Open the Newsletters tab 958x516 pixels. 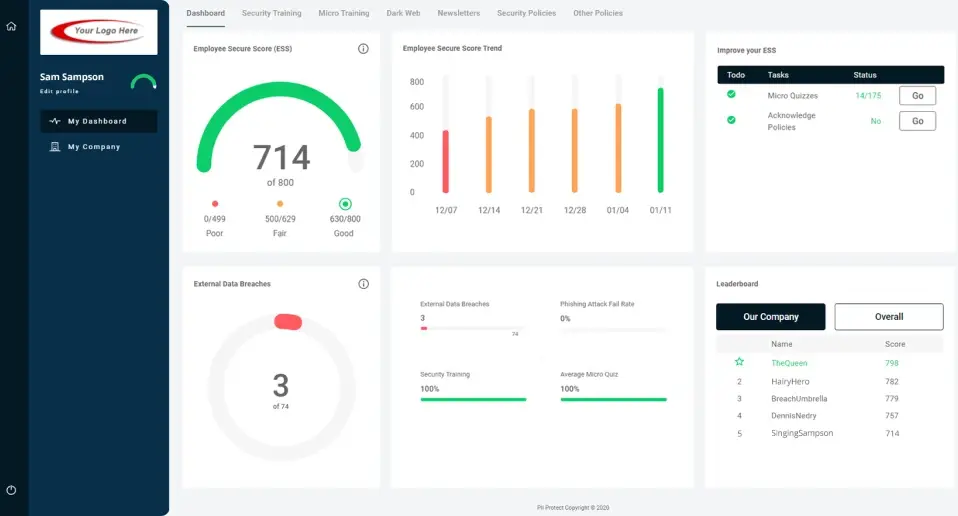(458, 13)
